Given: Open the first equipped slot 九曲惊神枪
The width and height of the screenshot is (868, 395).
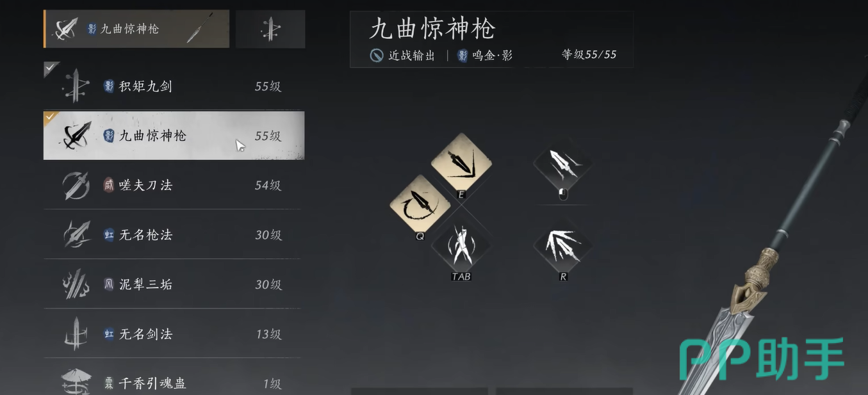Looking at the screenshot, I should (136, 29).
